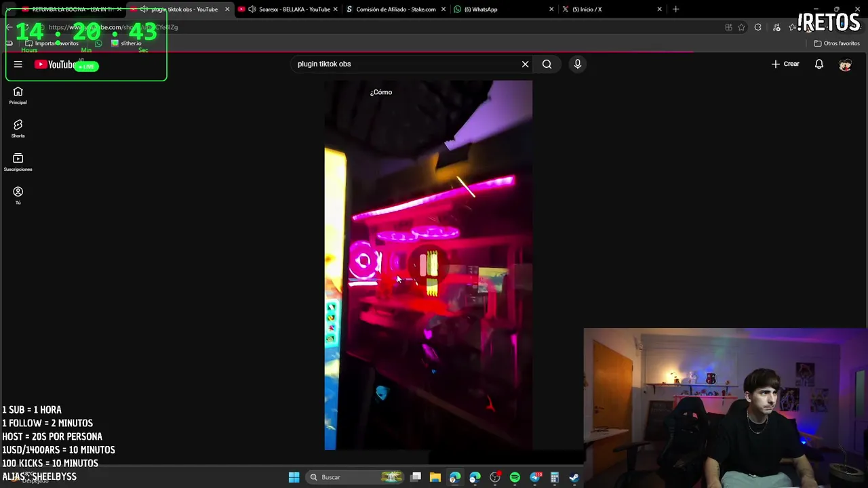868x488 pixels.
Task: Add page to favorites with star icon
Action: [x=741, y=27]
